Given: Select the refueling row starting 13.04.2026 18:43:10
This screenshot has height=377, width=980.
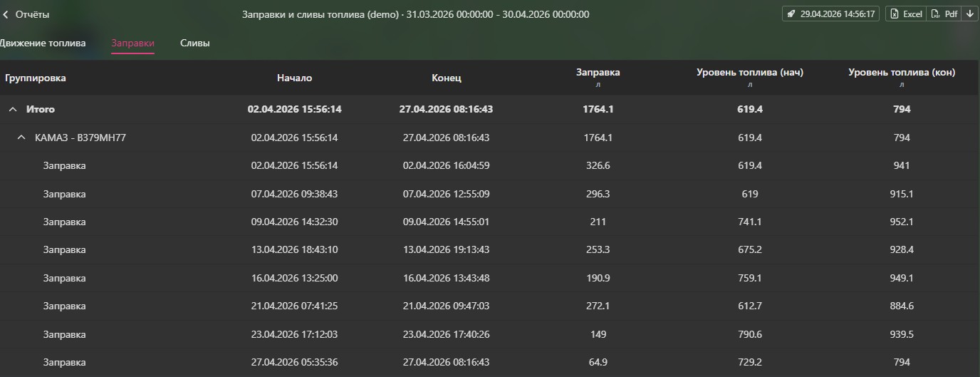Looking at the screenshot, I should 293,249.
